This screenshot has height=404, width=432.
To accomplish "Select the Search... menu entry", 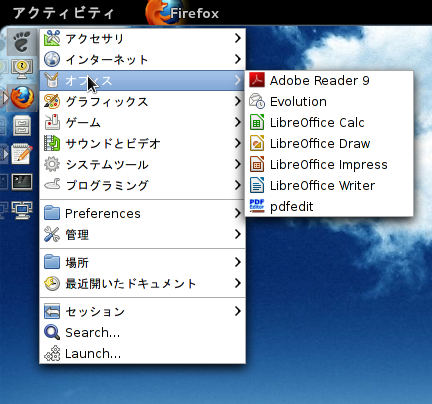I will [142, 332].
